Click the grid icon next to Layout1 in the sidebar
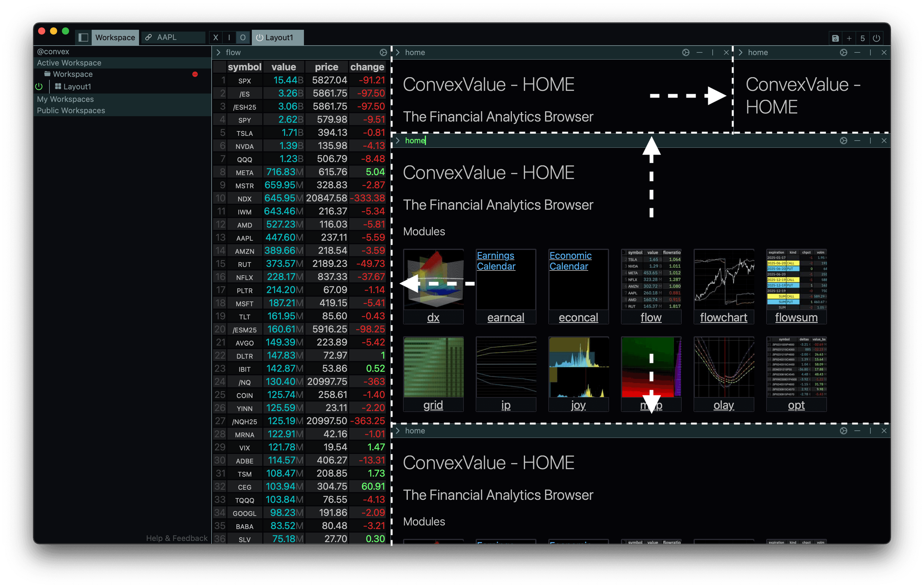This screenshot has width=924, height=588. [x=58, y=86]
